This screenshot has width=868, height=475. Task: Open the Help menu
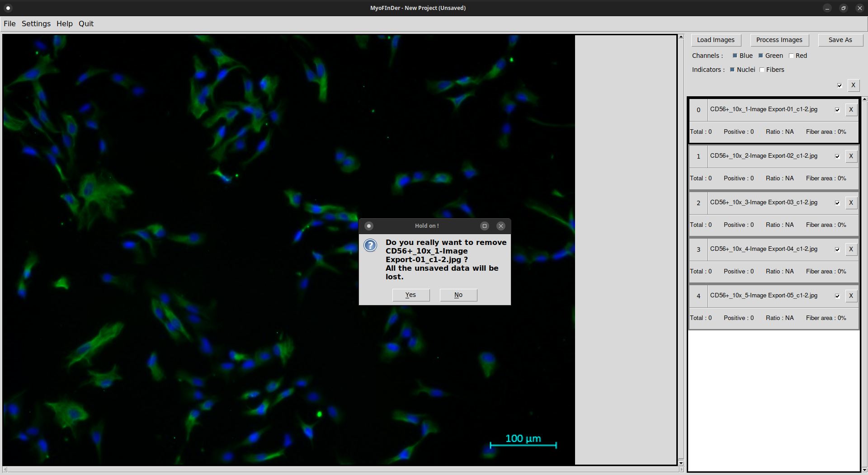pyautogui.click(x=65, y=24)
